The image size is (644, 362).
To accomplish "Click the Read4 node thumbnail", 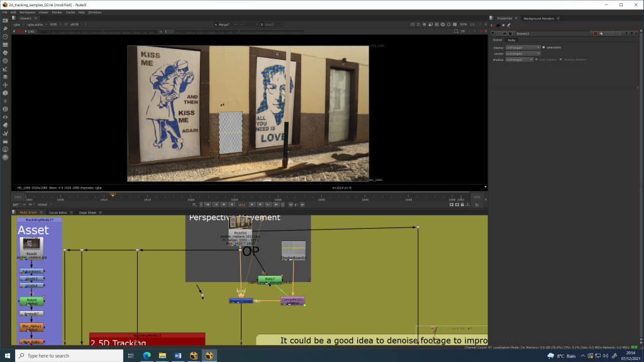I will (31, 244).
